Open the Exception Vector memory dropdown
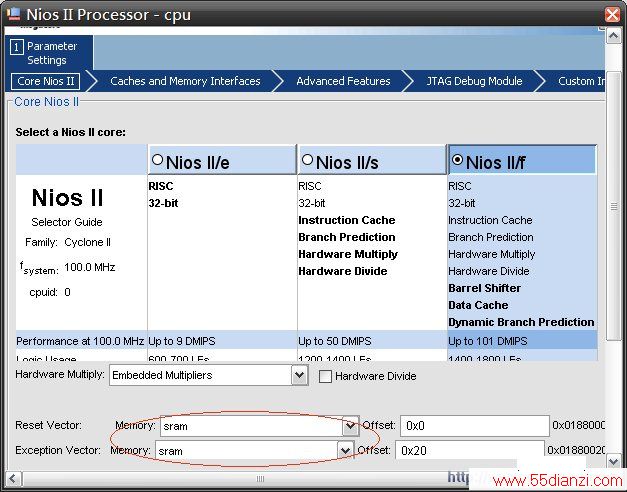This screenshot has width=627, height=492. (345, 451)
